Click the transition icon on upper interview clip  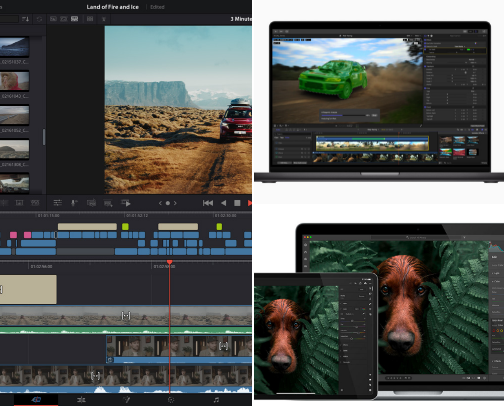[223, 346]
